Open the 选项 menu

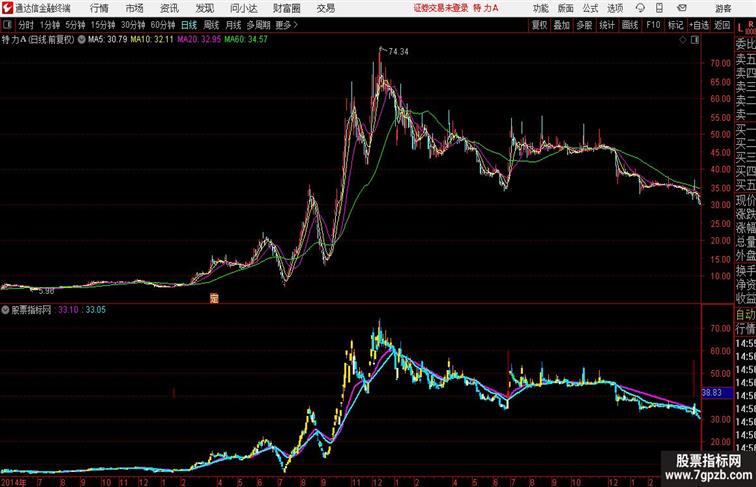tap(615, 8)
